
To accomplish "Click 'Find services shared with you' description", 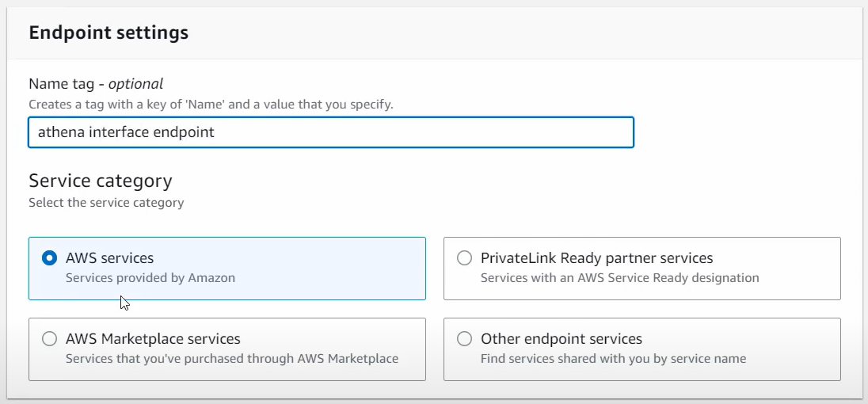I will [613, 359].
